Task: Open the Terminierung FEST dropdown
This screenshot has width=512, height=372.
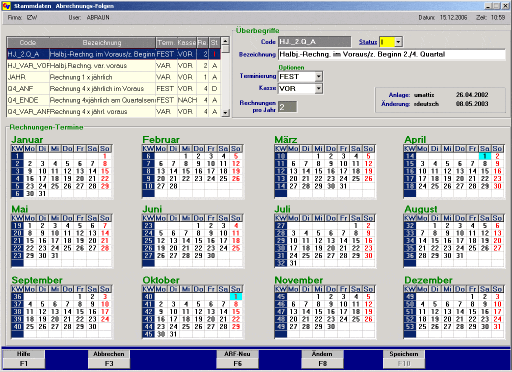Action: tap(318, 77)
